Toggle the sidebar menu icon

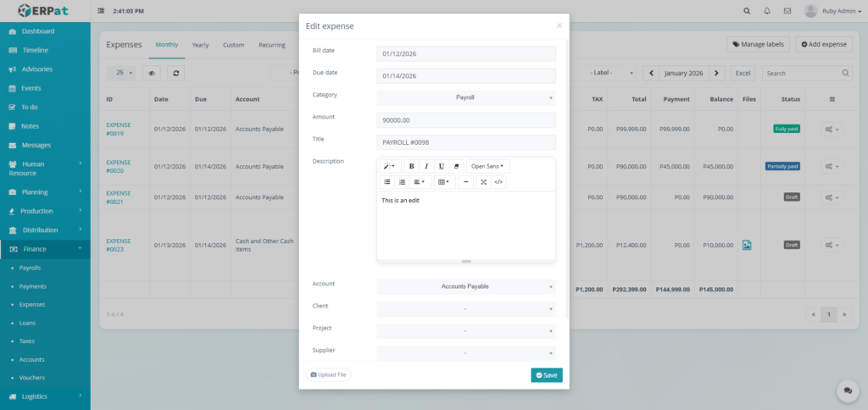(x=101, y=11)
